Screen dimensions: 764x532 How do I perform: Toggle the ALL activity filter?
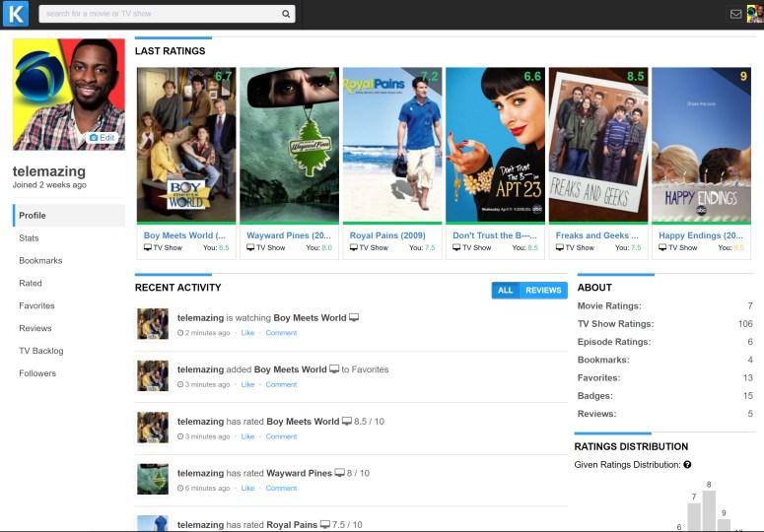pyautogui.click(x=506, y=290)
